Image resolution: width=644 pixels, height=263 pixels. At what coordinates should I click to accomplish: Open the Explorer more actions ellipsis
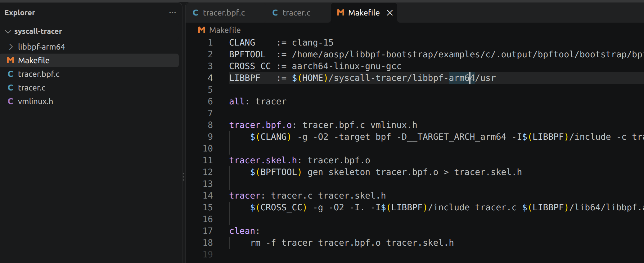(x=173, y=13)
